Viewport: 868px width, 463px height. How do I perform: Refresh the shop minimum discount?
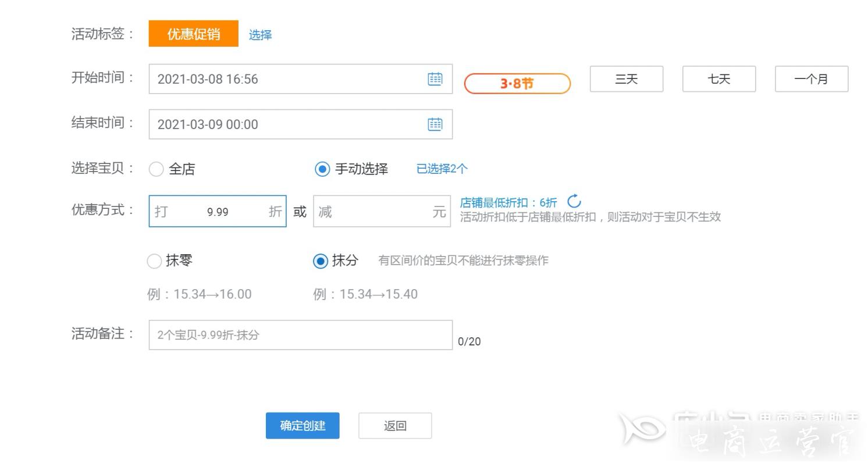click(574, 202)
